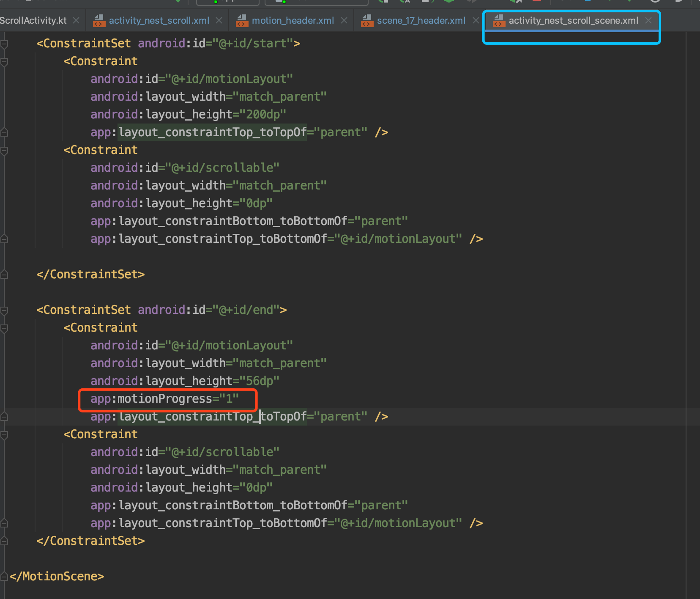Collapse the @+id/end ConstraintSet fold arrow
Image resolution: width=700 pixels, height=599 pixels.
click(x=5, y=309)
